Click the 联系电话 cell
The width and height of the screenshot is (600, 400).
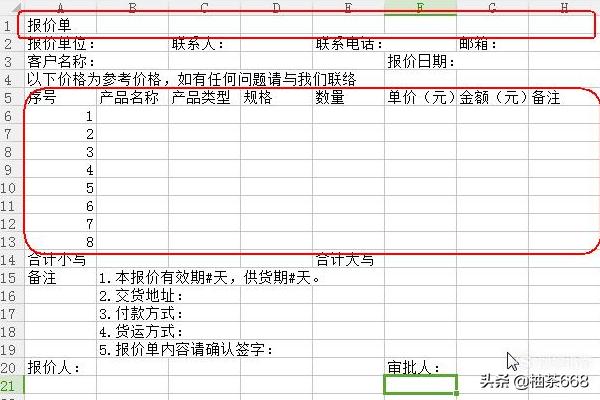tap(349, 44)
